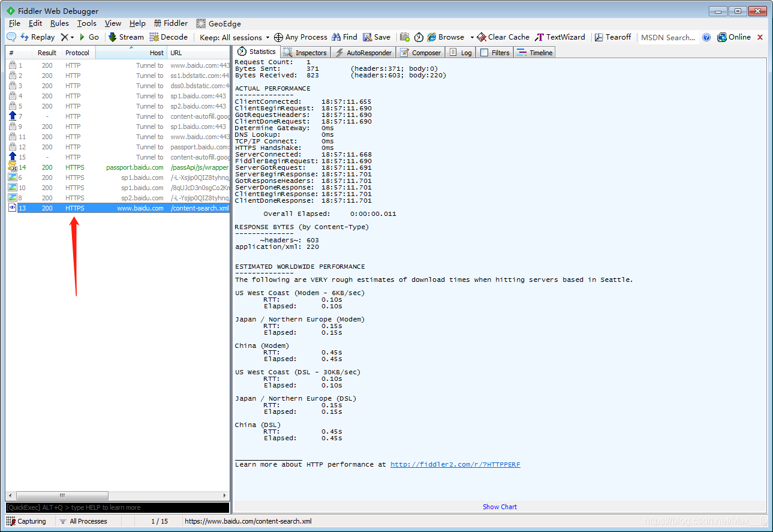Sort sessions by Protocol column header

78,53
